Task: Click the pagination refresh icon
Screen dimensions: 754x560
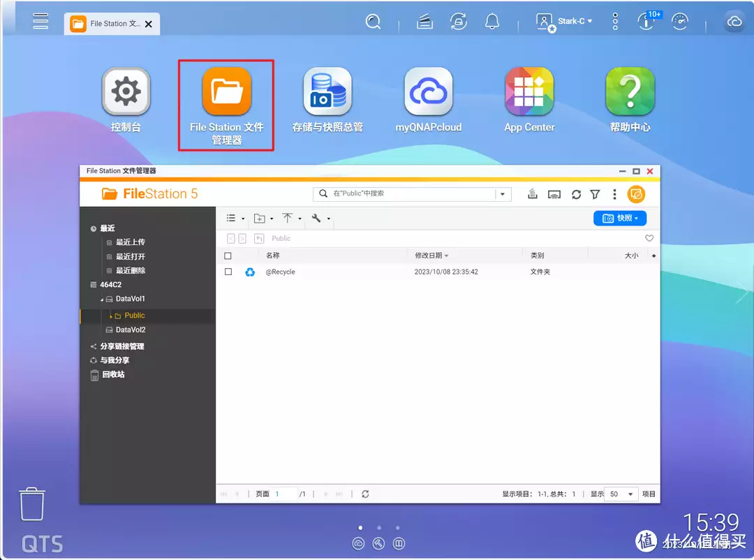Action: coord(365,494)
